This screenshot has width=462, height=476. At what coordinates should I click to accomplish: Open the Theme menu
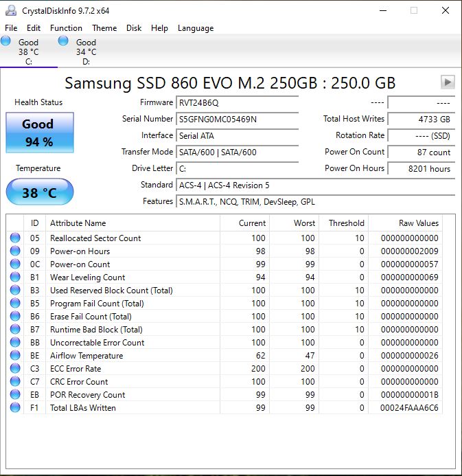(x=104, y=28)
